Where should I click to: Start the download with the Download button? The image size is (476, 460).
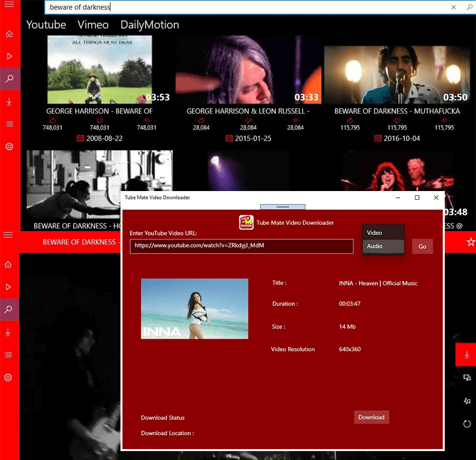(x=371, y=417)
